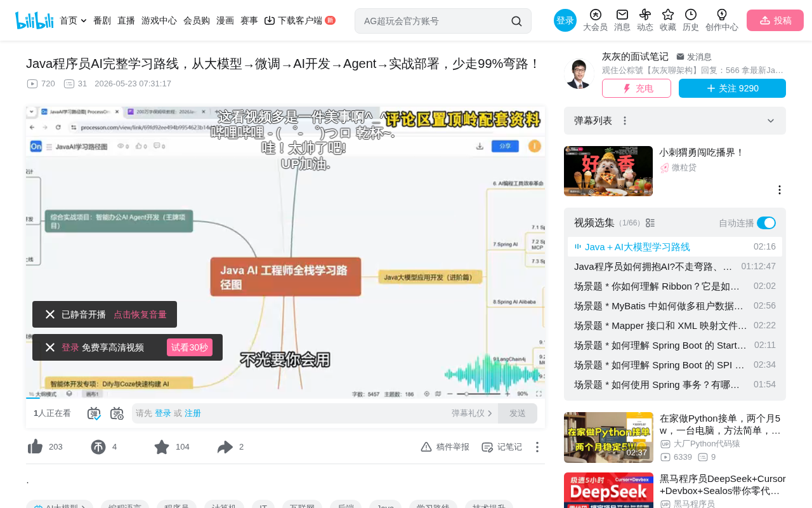Open note-taking 记笔记 tool
Image resolution: width=812 pixels, height=508 pixels.
pyautogui.click(x=501, y=447)
